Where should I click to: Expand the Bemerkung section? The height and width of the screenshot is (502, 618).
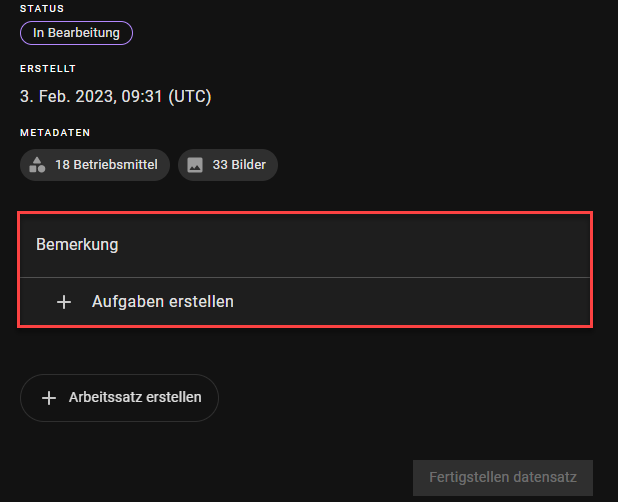305,244
